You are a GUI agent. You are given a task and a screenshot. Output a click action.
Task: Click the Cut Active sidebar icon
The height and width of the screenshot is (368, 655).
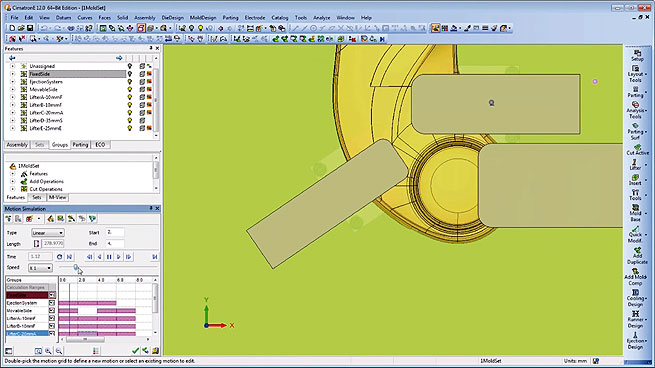click(x=637, y=150)
